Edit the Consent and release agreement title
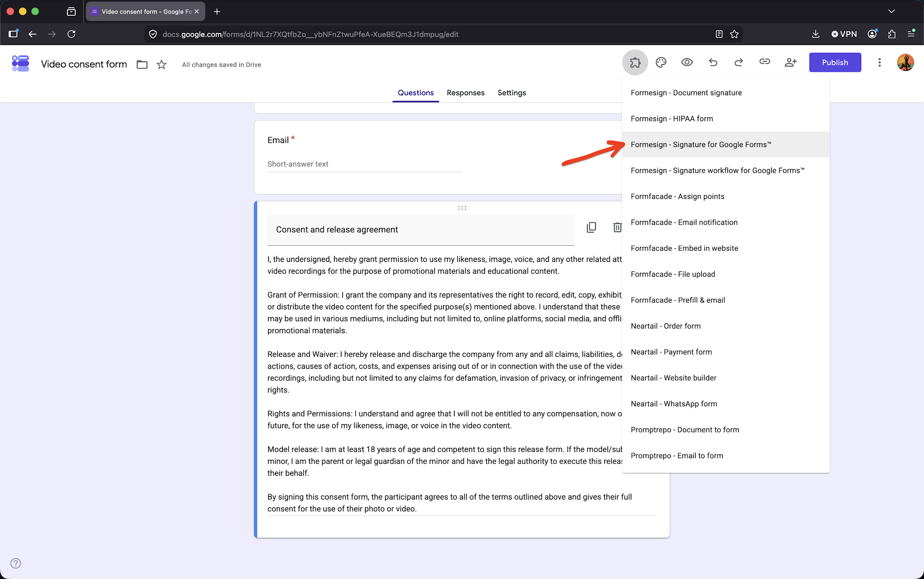The width and height of the screenshot is (924, 579). pos(420,230)
